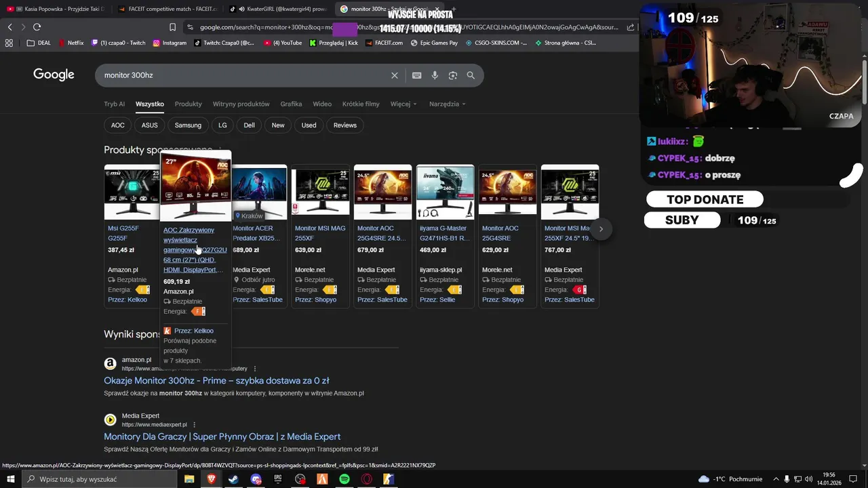The image size is (868, 488).
Task: Click the network icon in system tray
Action: click(x=798, y=479)
